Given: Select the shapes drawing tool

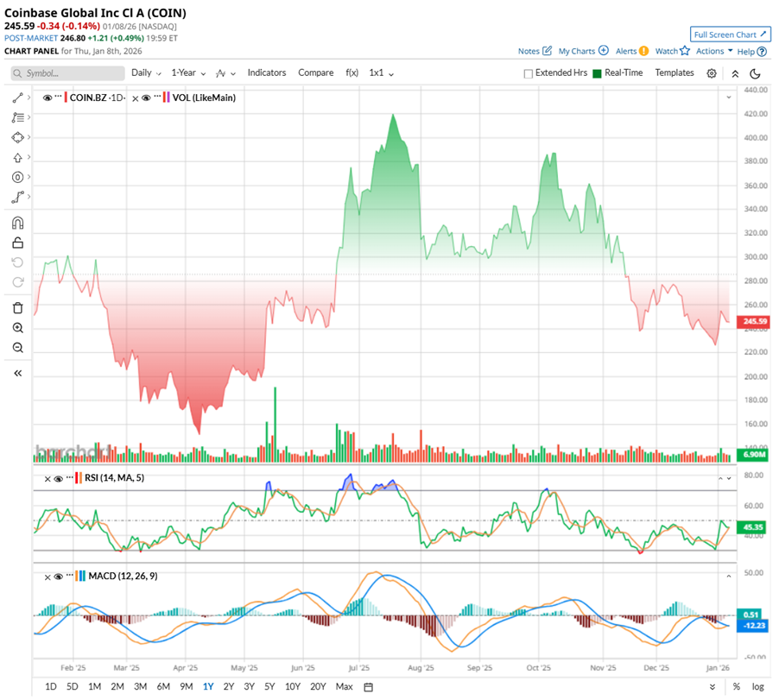Looking at the screenshot, I should (x=18, y=137).
